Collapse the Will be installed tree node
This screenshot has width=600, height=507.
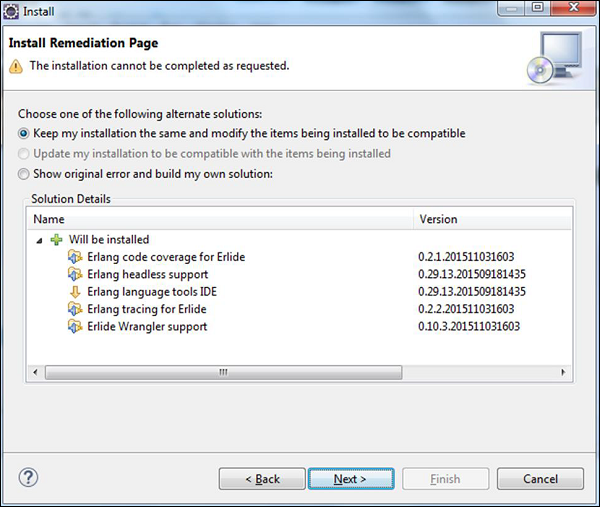click(40, 240)
